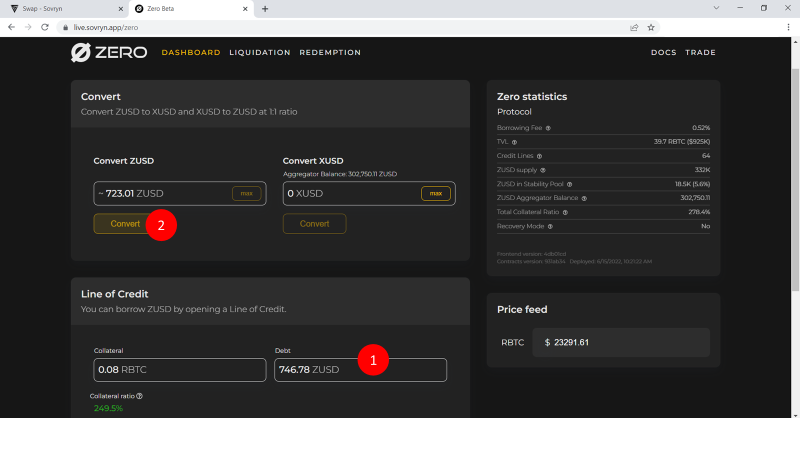Go to the Redemption page
The image size is (800, 450).
tap(330, 53)
